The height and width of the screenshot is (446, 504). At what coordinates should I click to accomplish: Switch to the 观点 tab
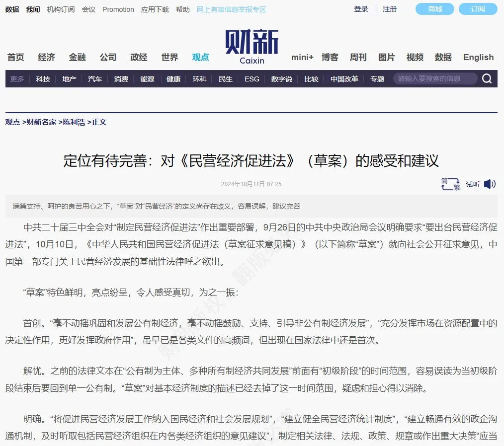(x=200, y=57)
